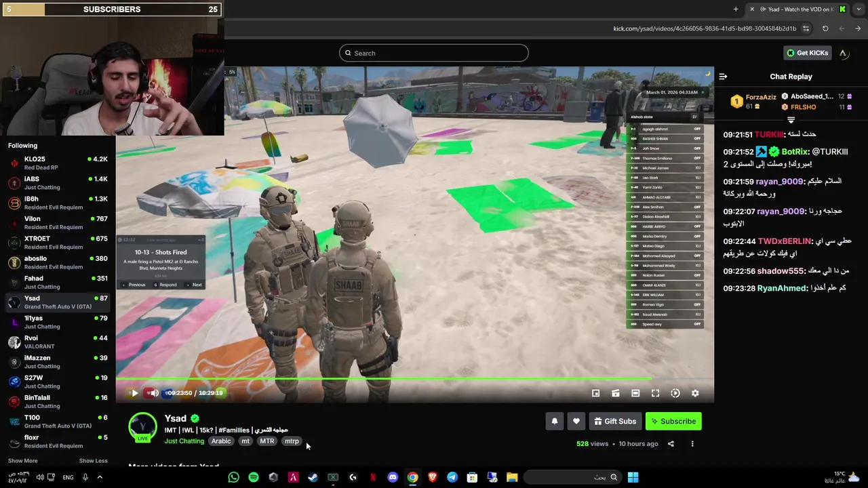Select the Ysad VOD browser tab
The width and height of the screenshot is (868, 488).
[x=798, y=9]
